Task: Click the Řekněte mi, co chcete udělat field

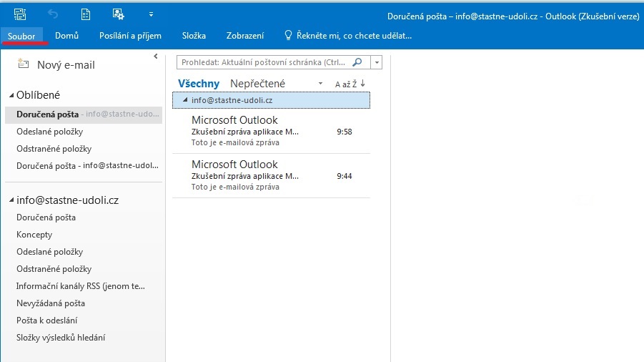Action: (354, 36)
